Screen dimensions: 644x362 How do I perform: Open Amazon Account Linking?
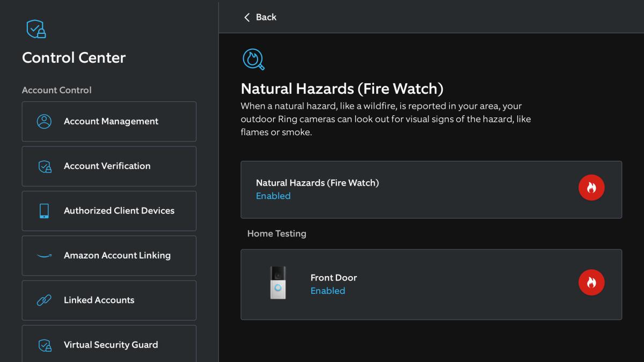click(109, 256)
